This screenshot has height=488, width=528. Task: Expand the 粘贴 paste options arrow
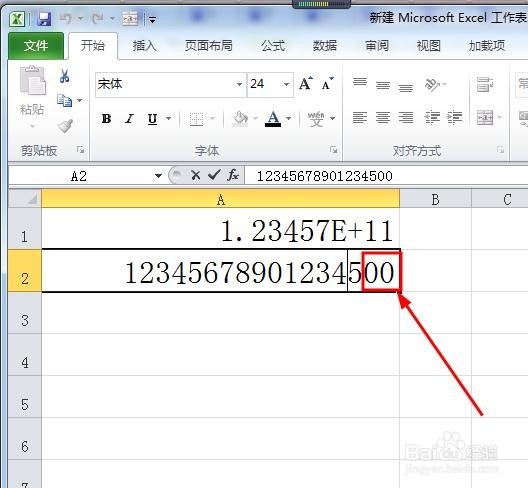point(33,126)
